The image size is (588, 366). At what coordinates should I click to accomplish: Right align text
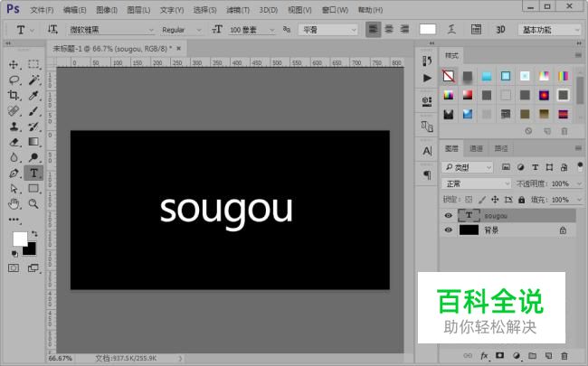404,29
